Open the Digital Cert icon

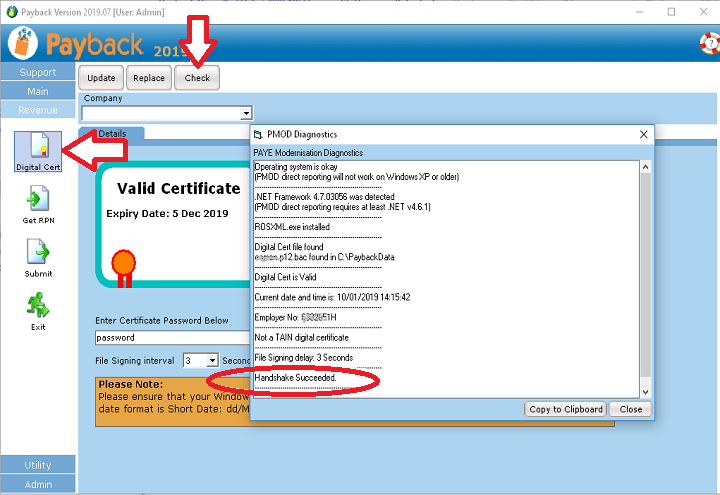point(38,149)
